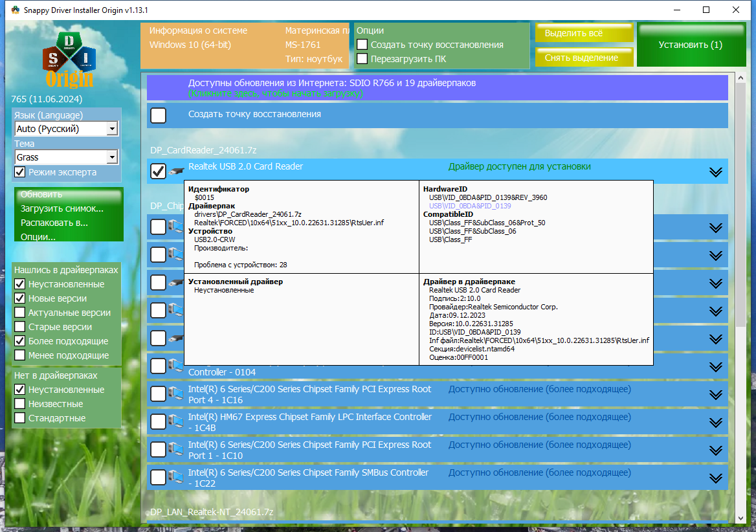
Task: Click the Intel(R) HM67 Express Chipset Family LPC driver name
Action: (x=309, y=422)
